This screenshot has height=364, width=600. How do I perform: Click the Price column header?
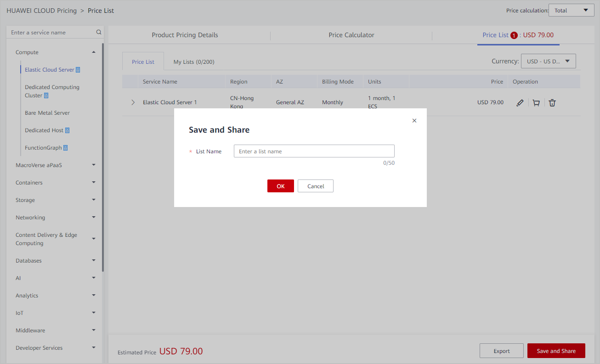[497, 82]
